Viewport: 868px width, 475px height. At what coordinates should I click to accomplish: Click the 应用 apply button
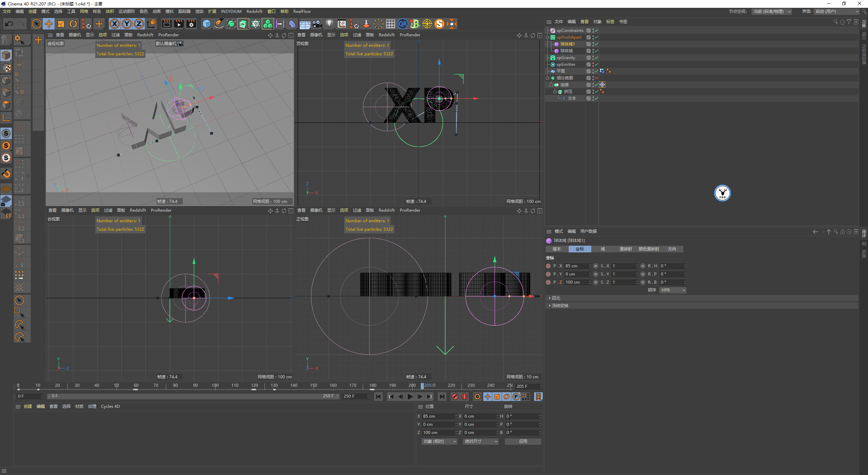(x=522, y=441)
